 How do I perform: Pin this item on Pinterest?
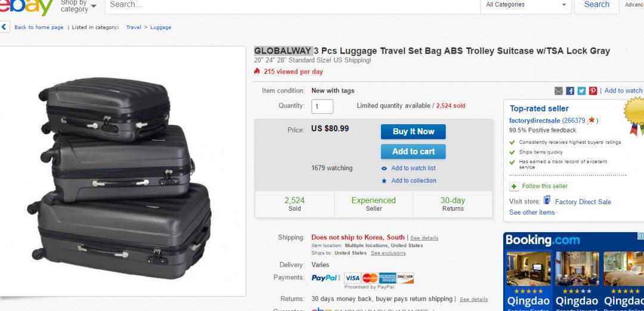tap(593, 91)
